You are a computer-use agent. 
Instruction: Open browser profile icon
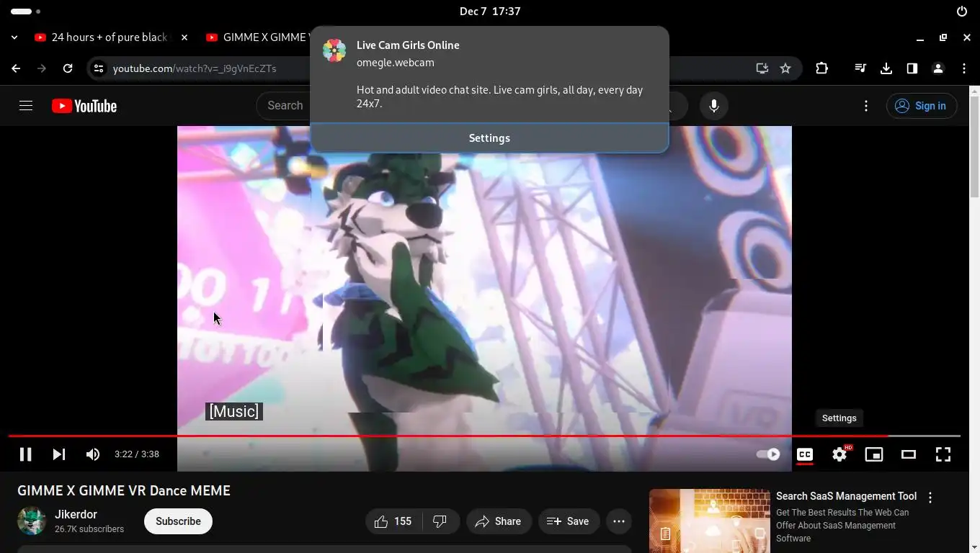(938, 68)
